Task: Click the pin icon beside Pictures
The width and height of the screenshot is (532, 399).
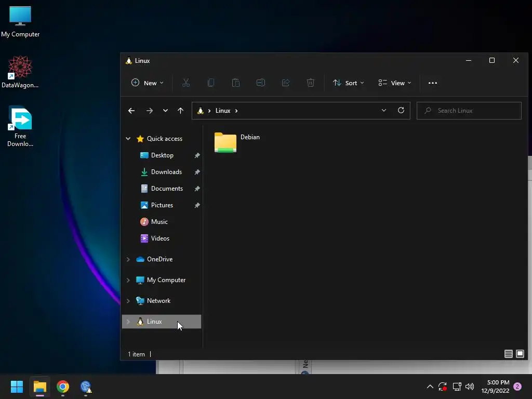Action: [197, 205]
